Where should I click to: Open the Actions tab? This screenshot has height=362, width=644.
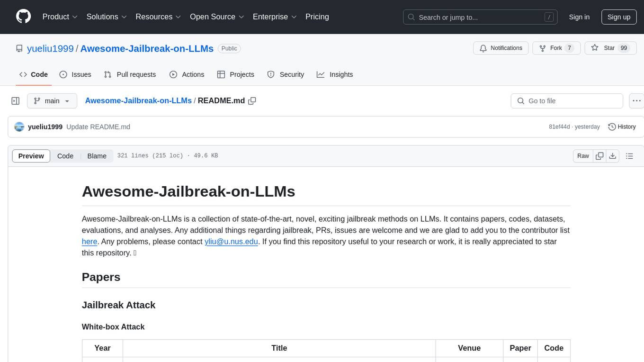[187, 74]
